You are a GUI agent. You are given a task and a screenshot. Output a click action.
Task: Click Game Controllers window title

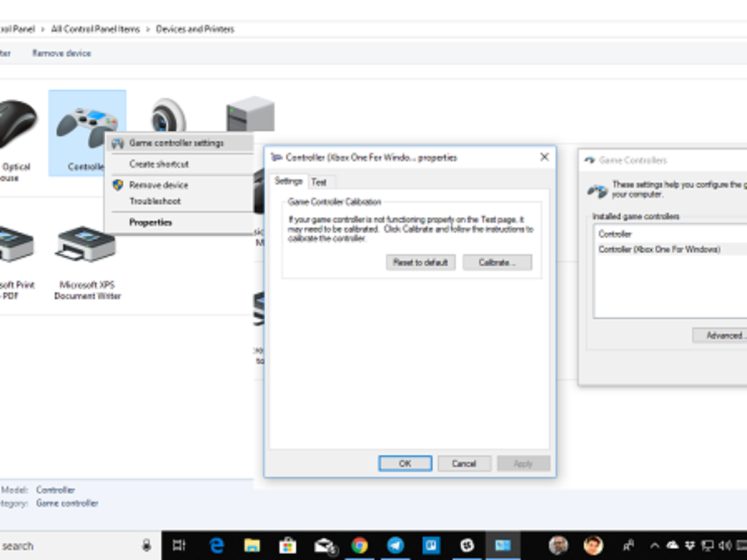[632, 160]
